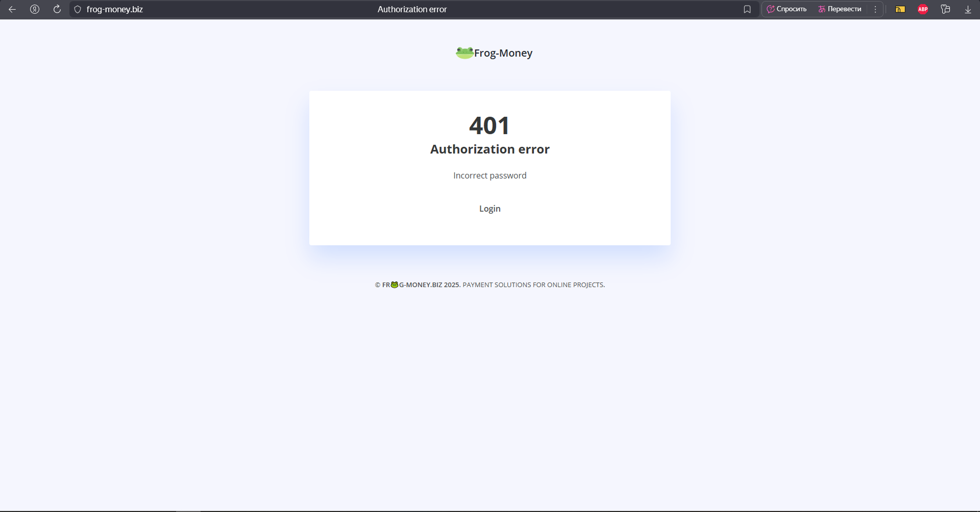The height and width of the screenshot is (512, 980).
Task: Click the G-MONEY.BIZ 2025 footer text
Action: click(x=430, y=285)
